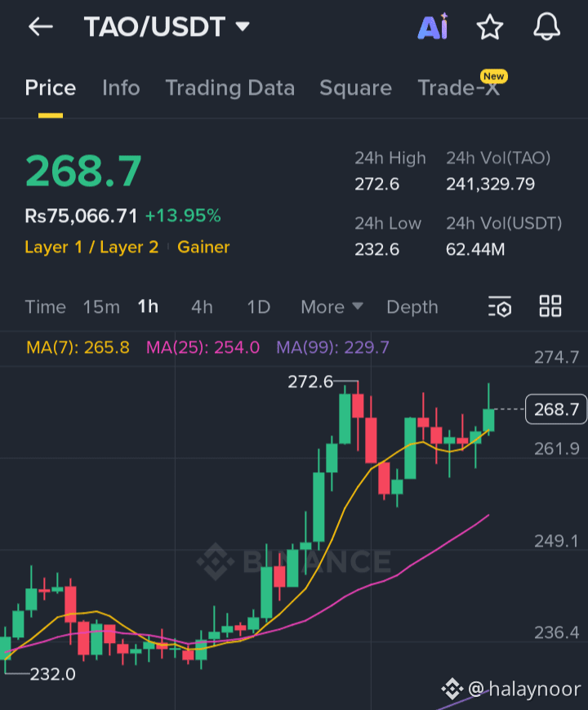Open the chart layout grid icon
The width and height of the screenshot is (588, 710).
pos(550,306)
